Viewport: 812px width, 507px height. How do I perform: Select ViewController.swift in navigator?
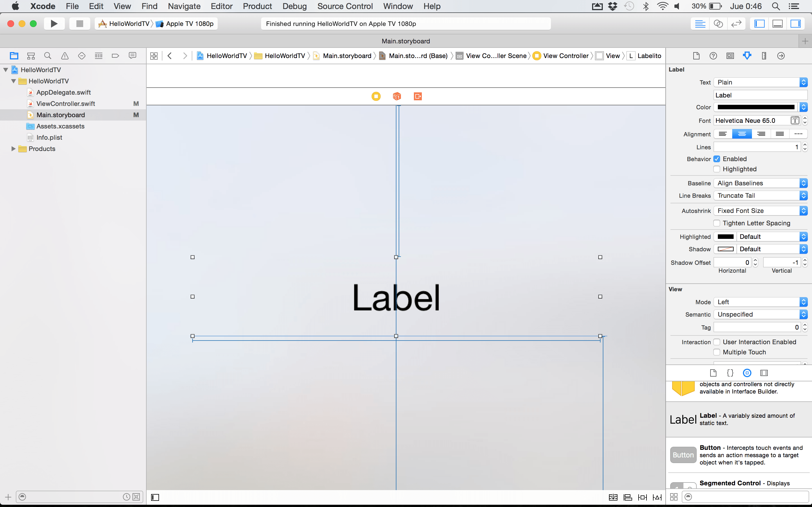[x=65, y=104]
